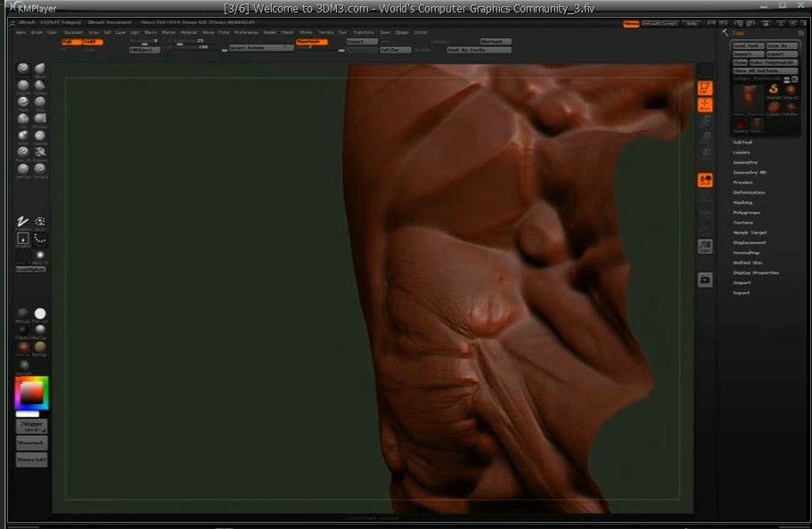This screenshot has height=529, width=812.
Task: Click the camera snapshot icon on right shelf
Action: coord(705,280)
